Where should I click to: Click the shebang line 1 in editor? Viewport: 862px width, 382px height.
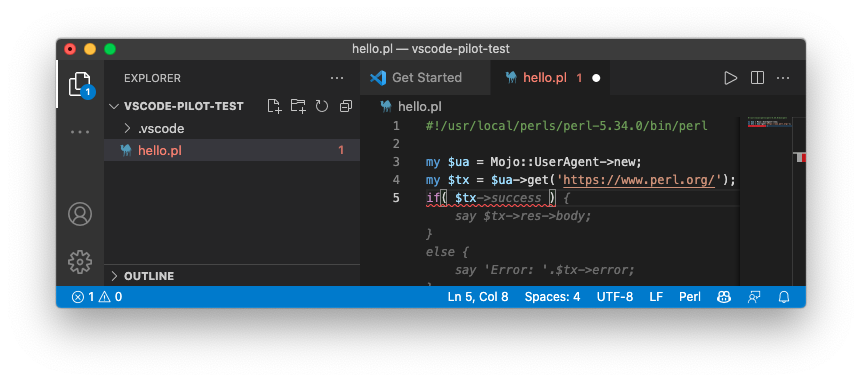coord(566,126)
